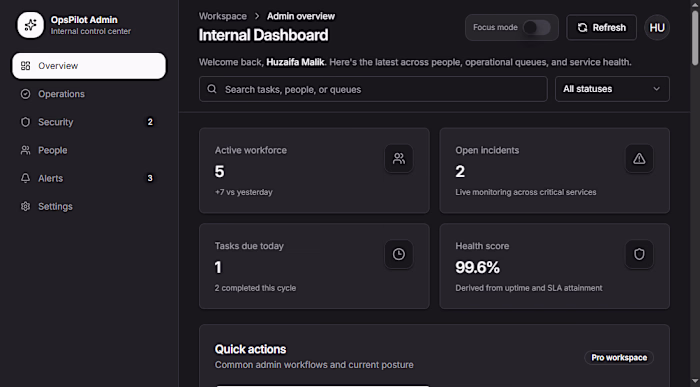Click the Settings gear icon
Image resolution: width=700 pixels, height=387 pixels.
[x=25, y=206]
